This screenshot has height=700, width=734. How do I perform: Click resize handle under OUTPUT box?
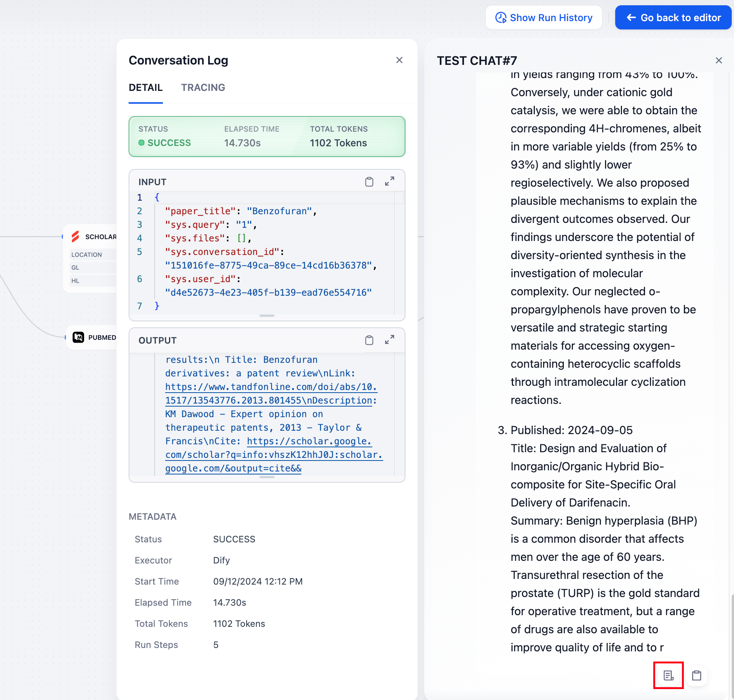click(267, 477)
